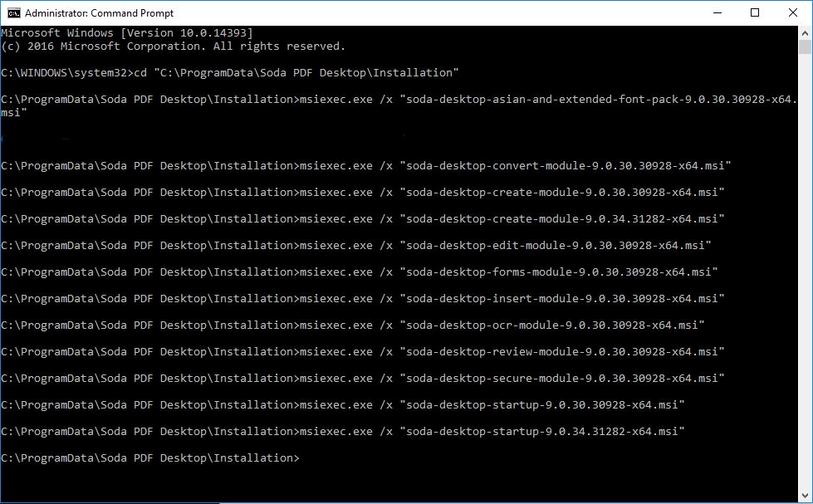Image resolution: width=813 pixels, height=504 pixels.
Task: Click the create-module-9.0.30.30928 command line
Action: 362,192
